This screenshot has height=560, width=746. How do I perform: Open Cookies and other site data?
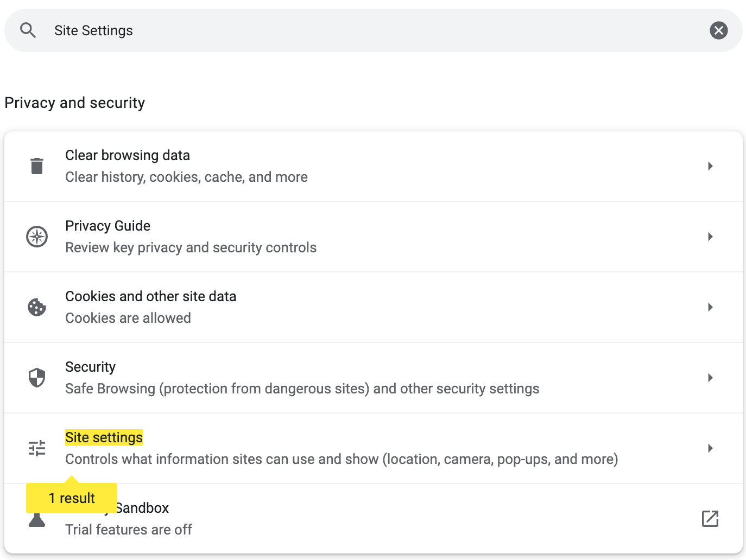coord(150,297)
